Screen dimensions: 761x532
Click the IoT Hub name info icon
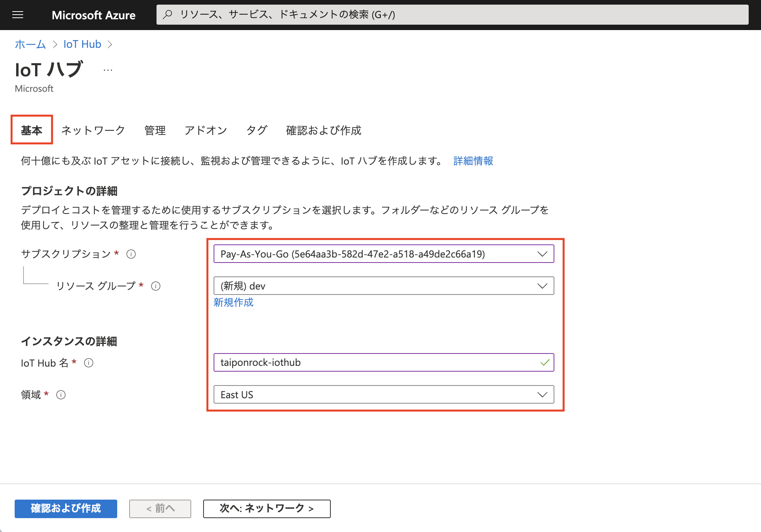point(89,363)
